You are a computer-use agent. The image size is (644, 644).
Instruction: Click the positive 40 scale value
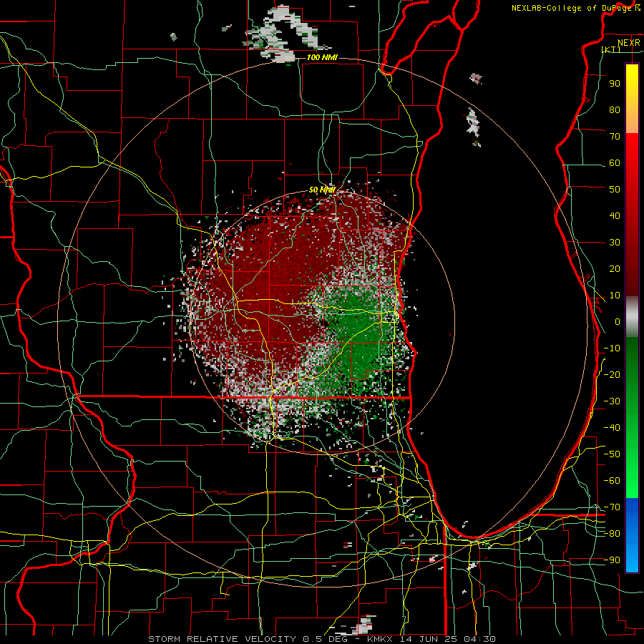pyautogui.click(x=615, y=215)
